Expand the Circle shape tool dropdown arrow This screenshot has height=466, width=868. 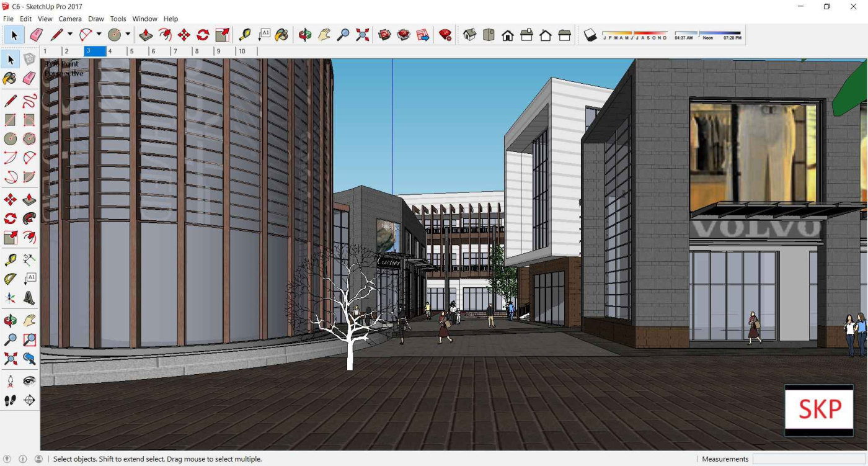[x=128, y=35]
